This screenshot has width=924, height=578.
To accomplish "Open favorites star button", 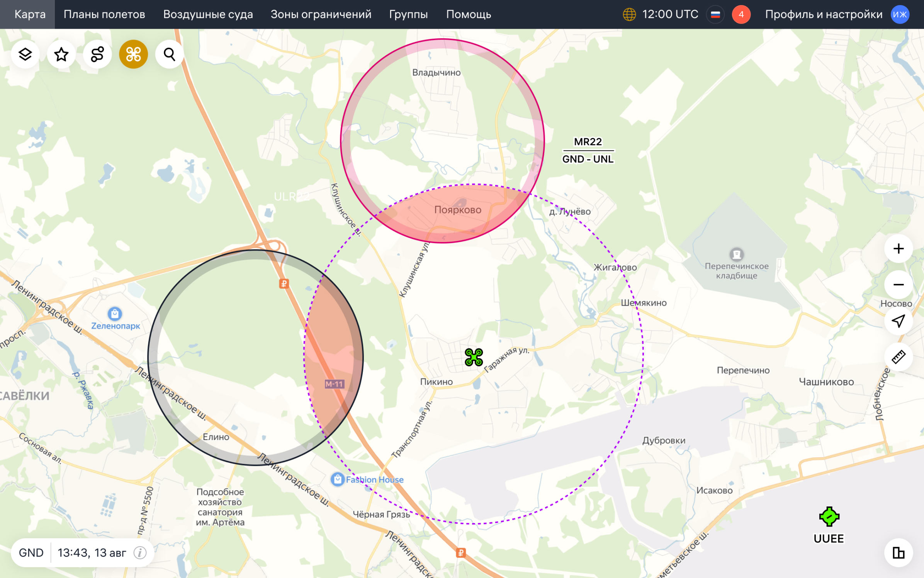I will coord(61,54).
